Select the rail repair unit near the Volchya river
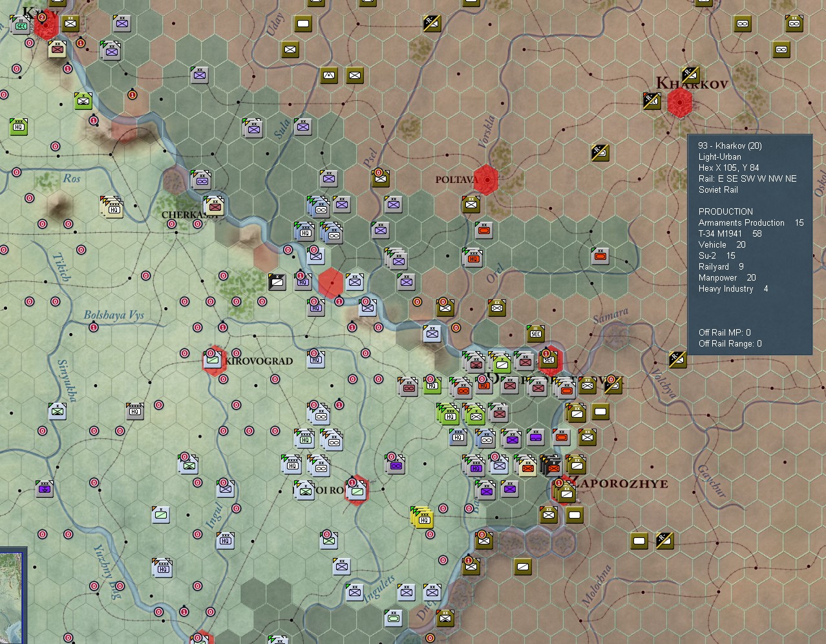Image resolution: width=826 pixels, height=644 pixels. click(x=677, y=360)
